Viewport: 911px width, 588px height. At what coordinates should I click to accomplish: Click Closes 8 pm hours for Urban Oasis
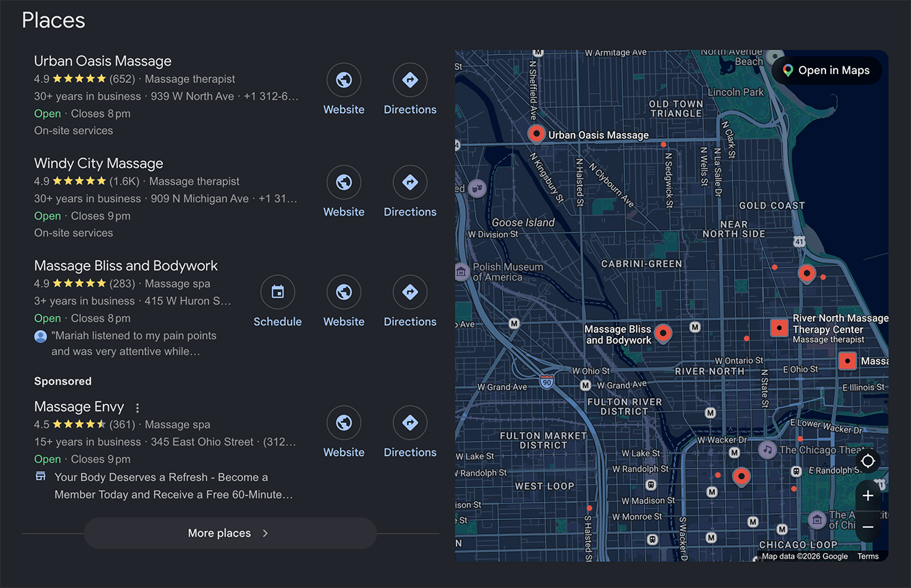click(101, 114)
